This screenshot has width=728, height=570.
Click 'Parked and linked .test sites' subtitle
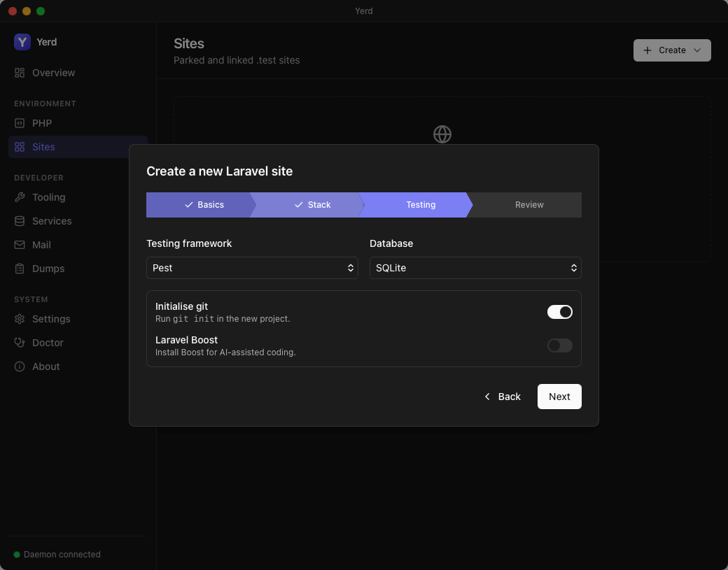point(237,60)
